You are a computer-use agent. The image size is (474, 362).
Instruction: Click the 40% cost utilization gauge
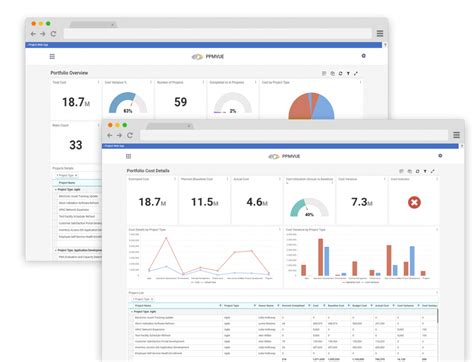pos(309,208)
